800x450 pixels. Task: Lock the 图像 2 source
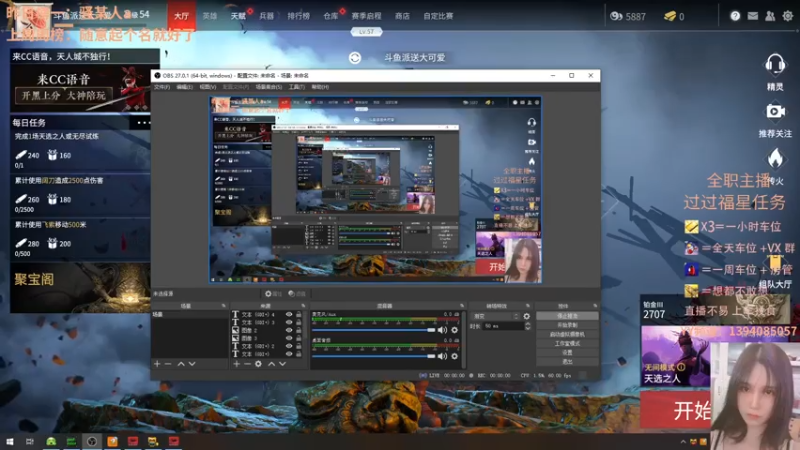pyautogui.click(x=298, y=330)
